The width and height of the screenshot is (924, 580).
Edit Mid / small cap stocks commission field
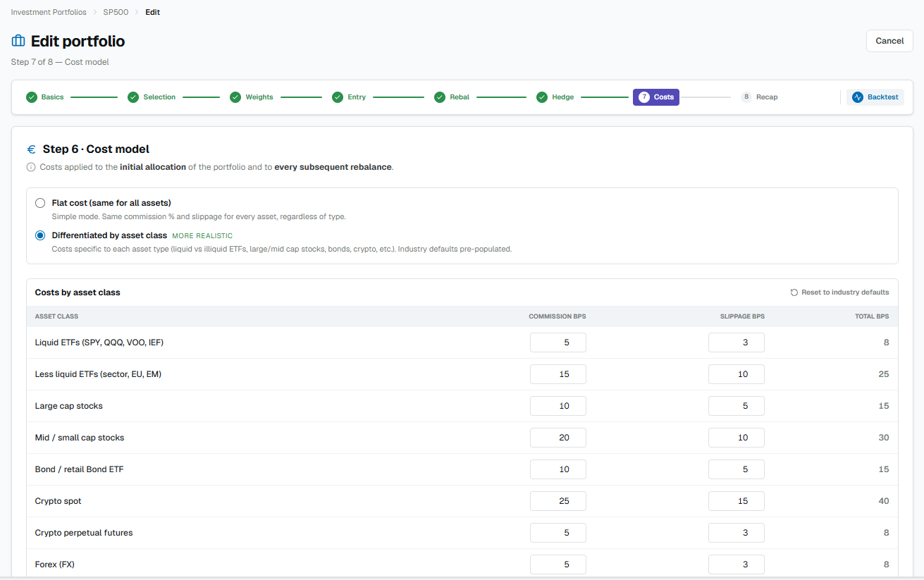(558, 438)
